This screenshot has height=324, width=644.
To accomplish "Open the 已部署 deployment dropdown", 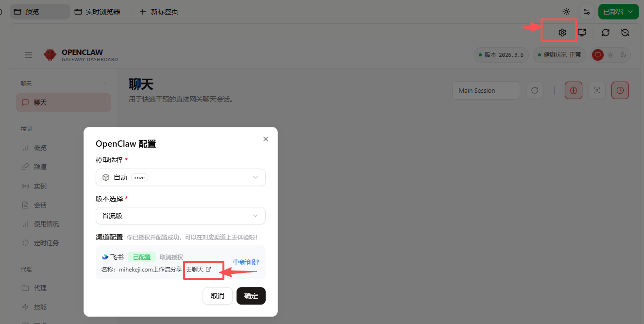I will tap(618, 12).
